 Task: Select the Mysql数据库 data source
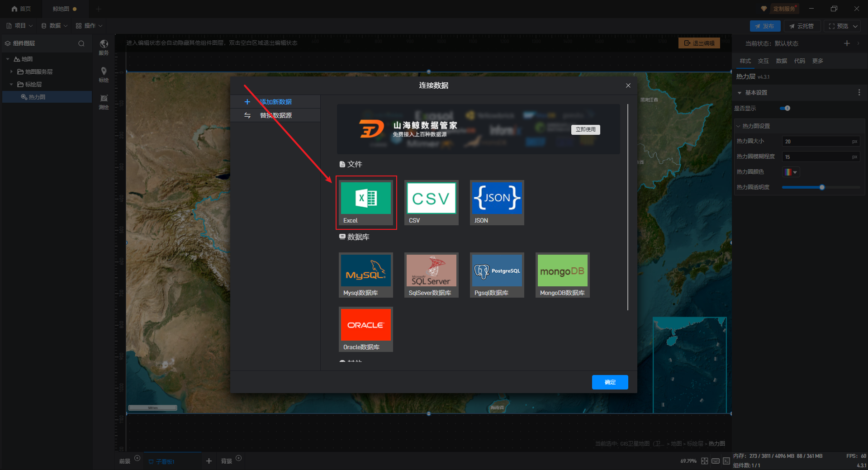[366, 275]
